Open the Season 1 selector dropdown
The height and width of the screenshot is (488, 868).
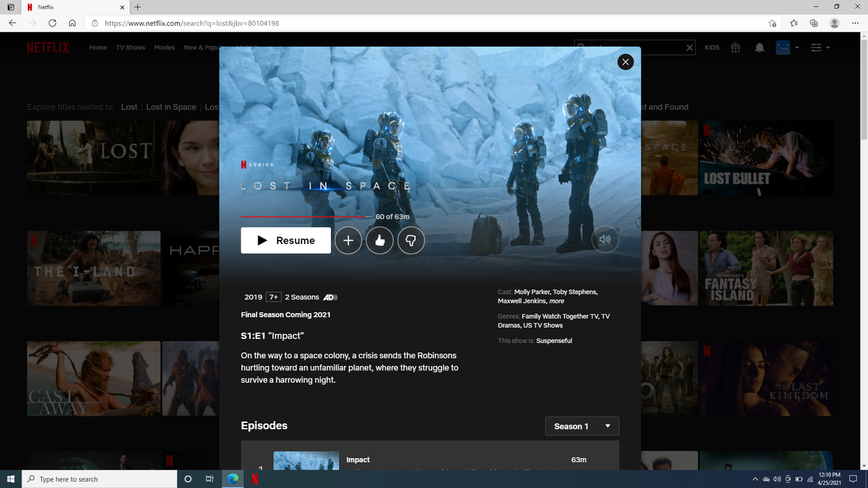click(x=582, y=426)
